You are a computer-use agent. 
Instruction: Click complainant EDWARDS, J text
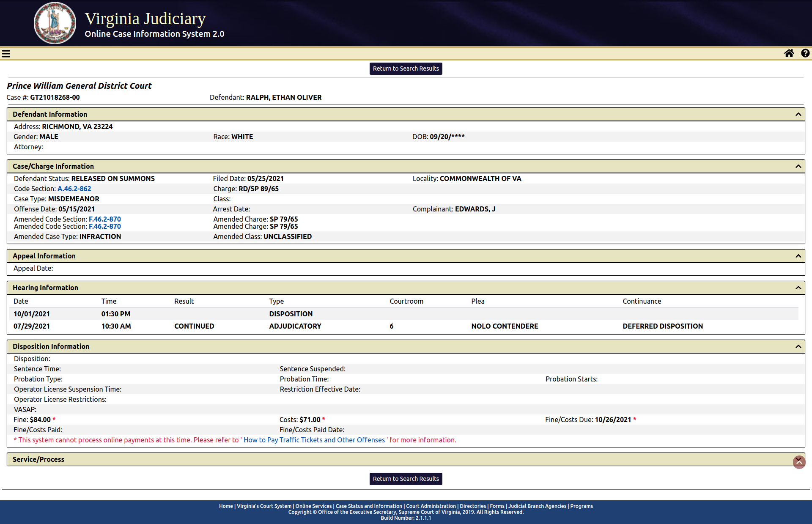[x=475, y=209]
